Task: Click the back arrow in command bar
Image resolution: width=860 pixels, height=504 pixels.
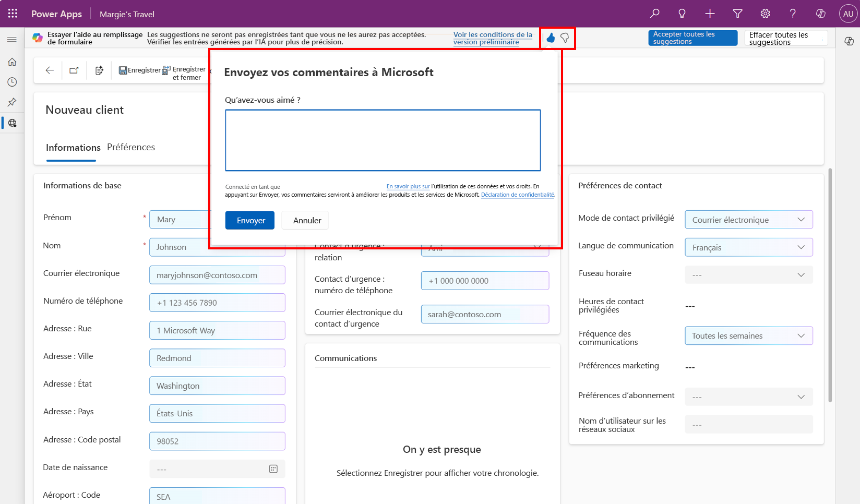Action: coord(50,70)
